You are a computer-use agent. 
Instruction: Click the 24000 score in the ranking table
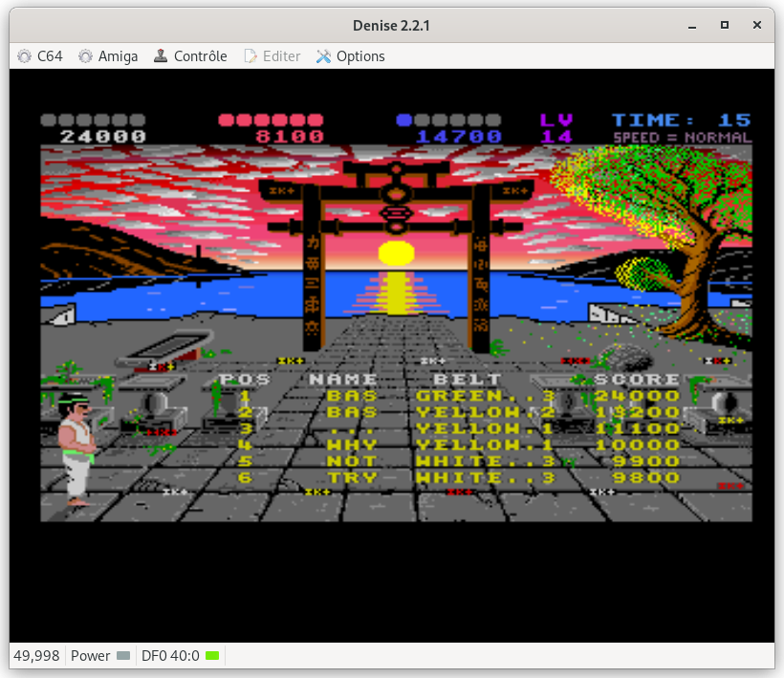coord(637,396)
